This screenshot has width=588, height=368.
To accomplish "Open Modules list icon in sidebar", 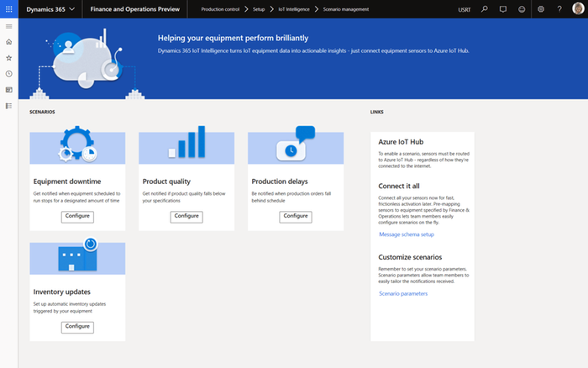I will pyautogui.click(x=8, y=106).
